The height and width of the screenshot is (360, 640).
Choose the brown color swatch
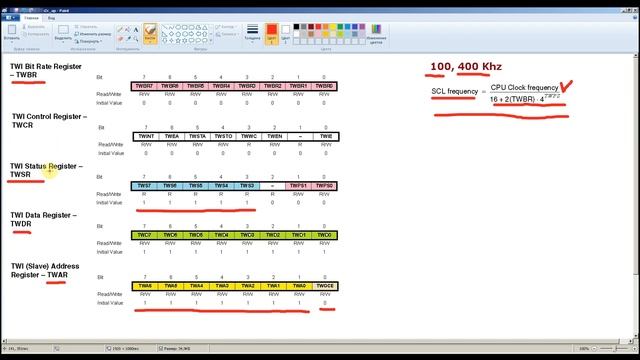coord(311,34)
